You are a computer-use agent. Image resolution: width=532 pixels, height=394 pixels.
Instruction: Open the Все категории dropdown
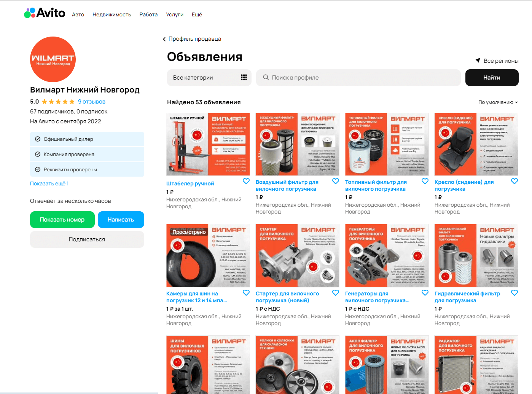click(209, 78)
